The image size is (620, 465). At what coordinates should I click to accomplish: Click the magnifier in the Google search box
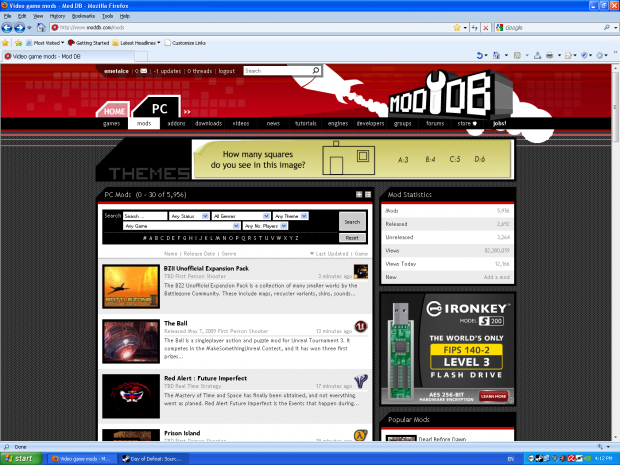click(607, 27)
